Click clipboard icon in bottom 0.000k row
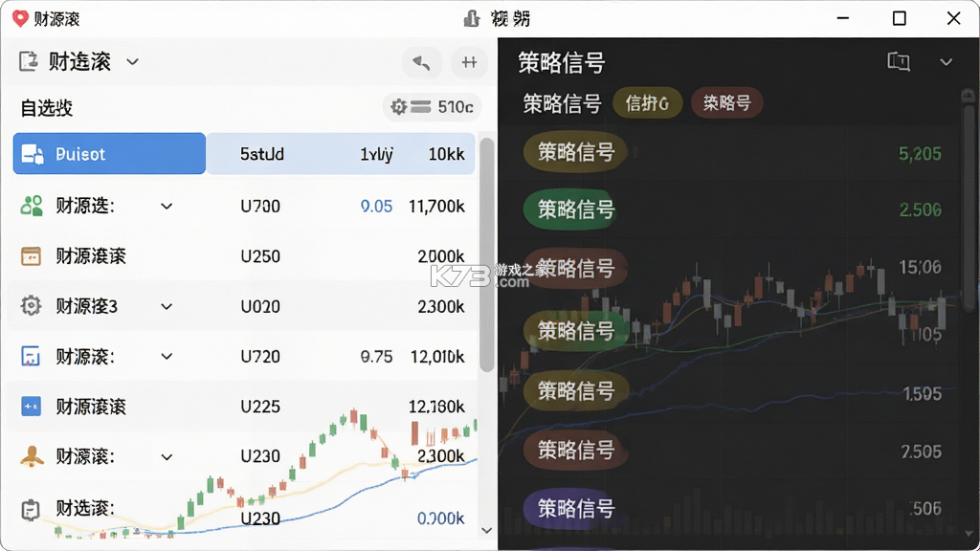 [30, 510]
